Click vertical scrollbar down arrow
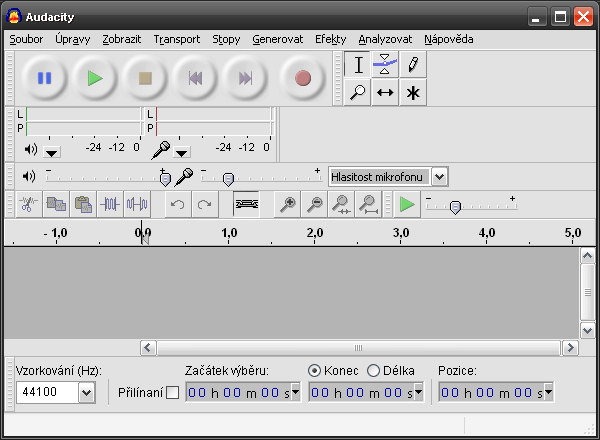The image size is (600, 440). pyautogui.click(x=588, y=330)
